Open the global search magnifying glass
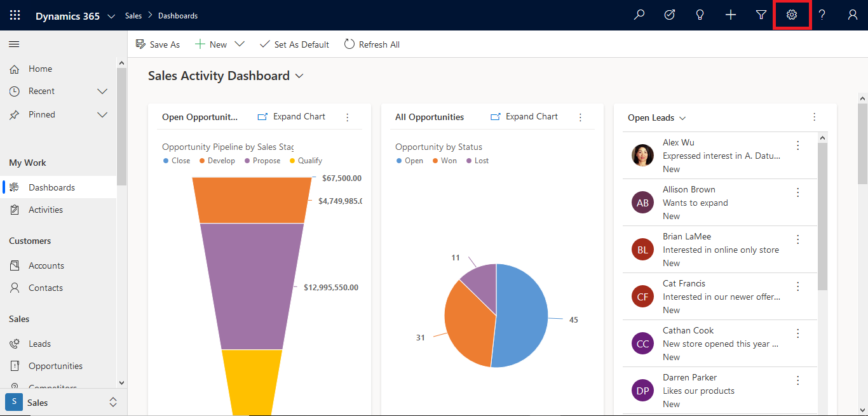Image resolution: width=868 pixels, height=416 pixels. [639, 14]
